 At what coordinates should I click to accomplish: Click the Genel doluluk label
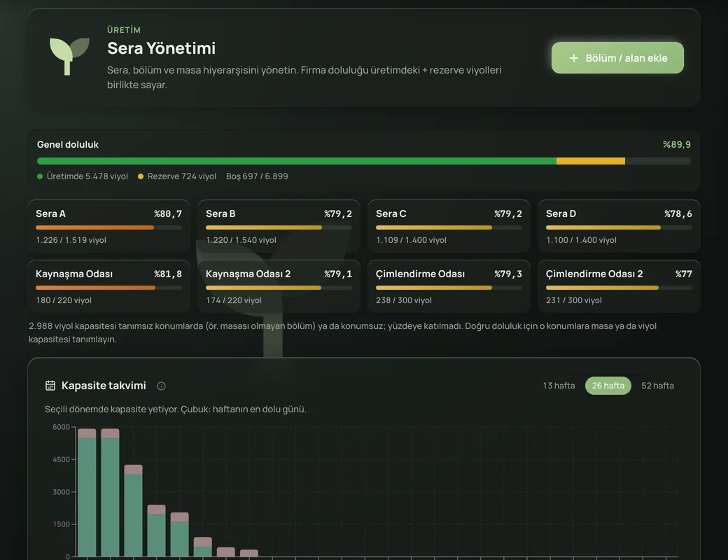68,144
